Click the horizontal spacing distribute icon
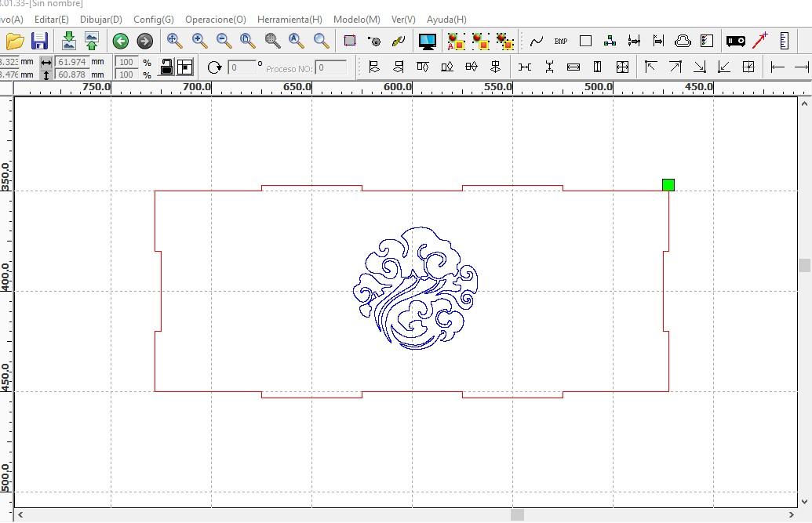The image size is (812, 523). coord(525,67)
